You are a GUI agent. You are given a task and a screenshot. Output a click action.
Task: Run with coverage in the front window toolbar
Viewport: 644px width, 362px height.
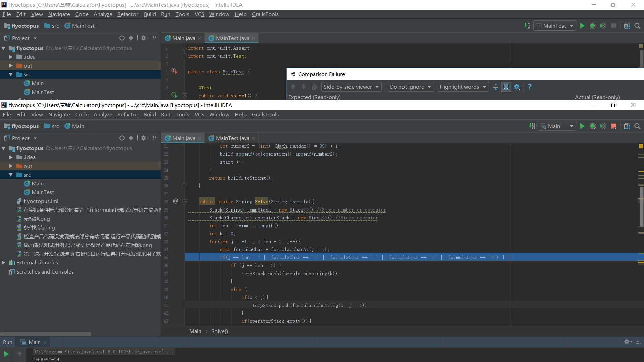pos(603,126)
